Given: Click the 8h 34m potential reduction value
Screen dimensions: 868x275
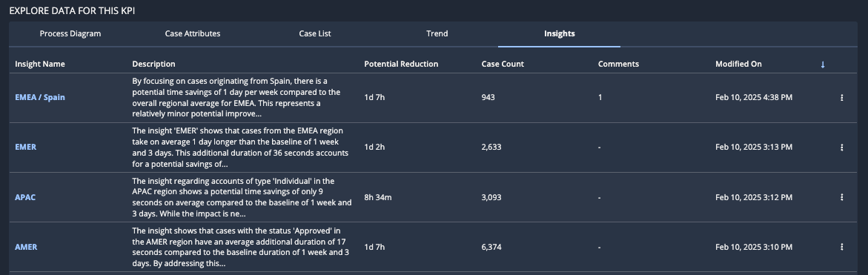Looking at the screenshot, I should click(x=378, y=197).
